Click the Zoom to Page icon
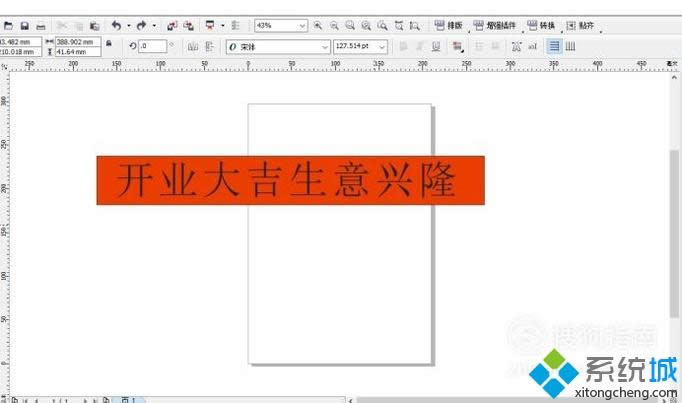 pos(382,26)
